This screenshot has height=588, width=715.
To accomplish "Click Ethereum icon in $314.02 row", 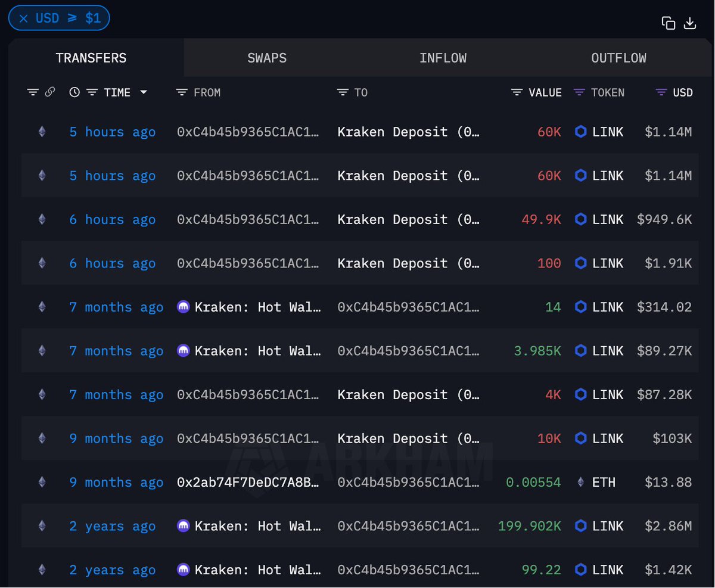I will (42, 307).
